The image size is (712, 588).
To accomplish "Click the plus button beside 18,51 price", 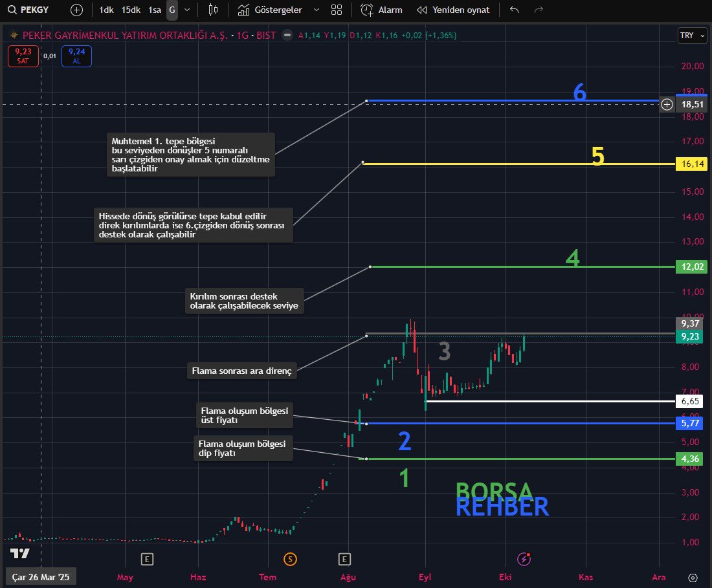I will pos(667,105).
